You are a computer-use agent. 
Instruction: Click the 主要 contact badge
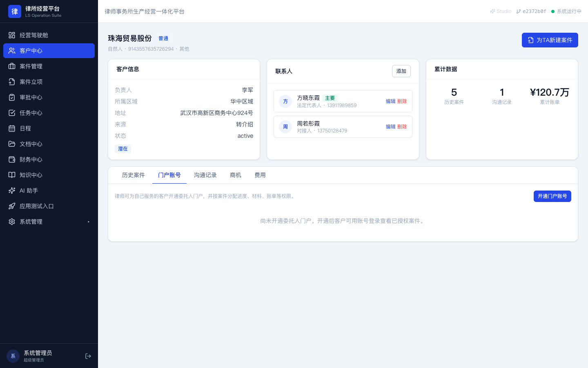330,98
